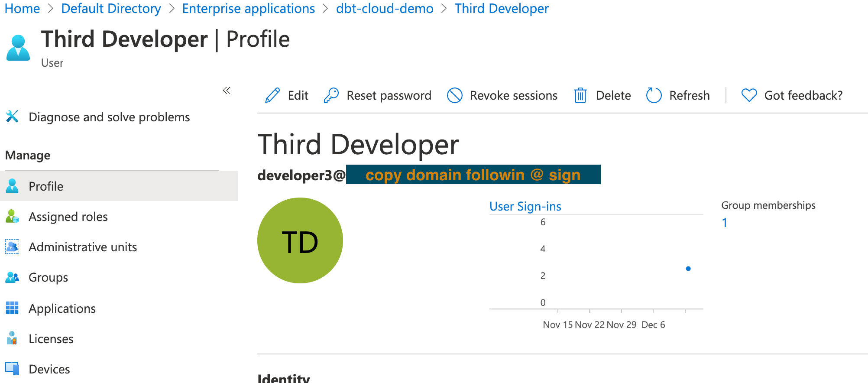Collapse the sidebar with double chevron

click(x=227, y=91)
